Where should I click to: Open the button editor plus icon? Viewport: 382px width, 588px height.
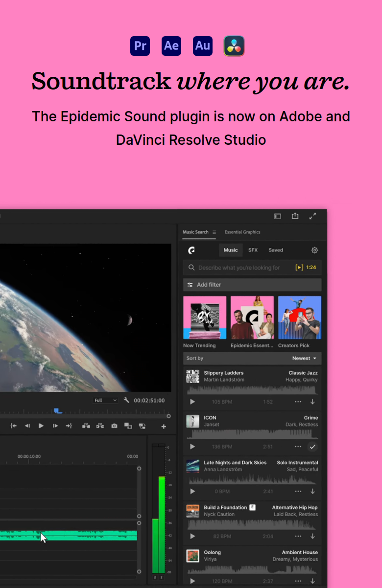(164, 427)
